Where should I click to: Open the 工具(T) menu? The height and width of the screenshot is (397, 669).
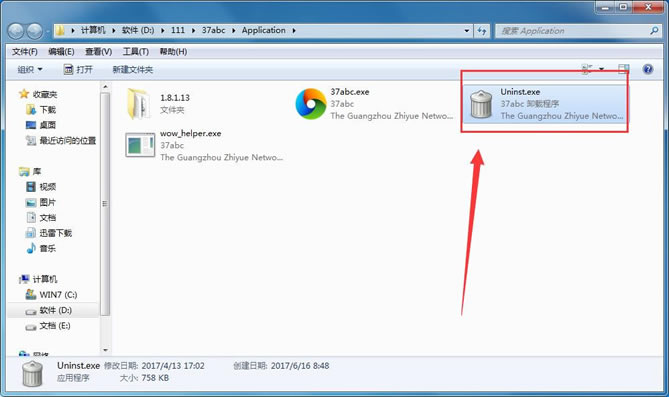point(136,52)
